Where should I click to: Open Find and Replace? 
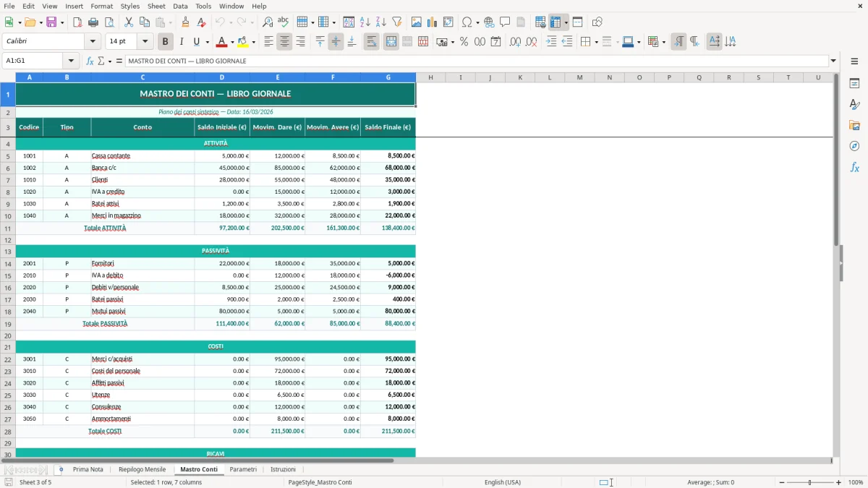point(268,22)
